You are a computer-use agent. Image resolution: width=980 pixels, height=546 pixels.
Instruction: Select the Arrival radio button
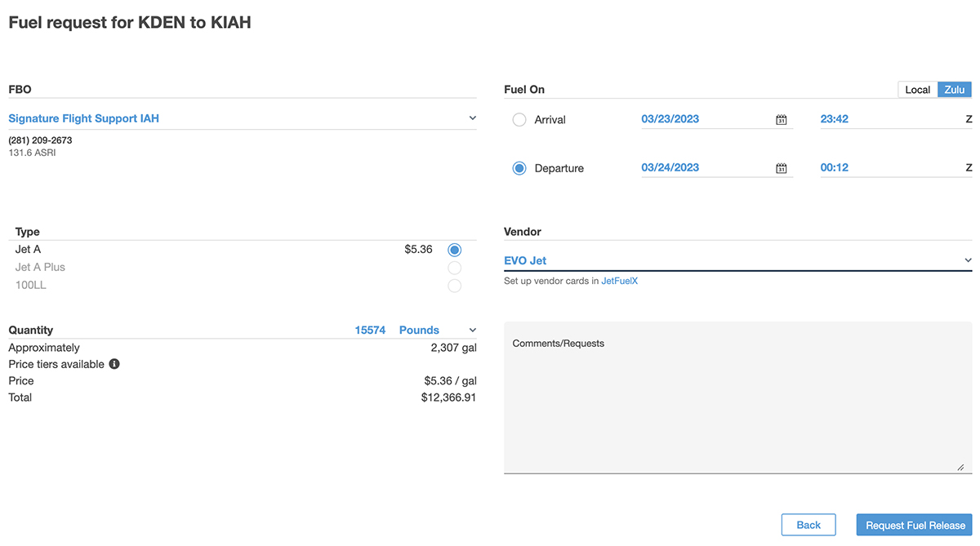tap(519, 120)
